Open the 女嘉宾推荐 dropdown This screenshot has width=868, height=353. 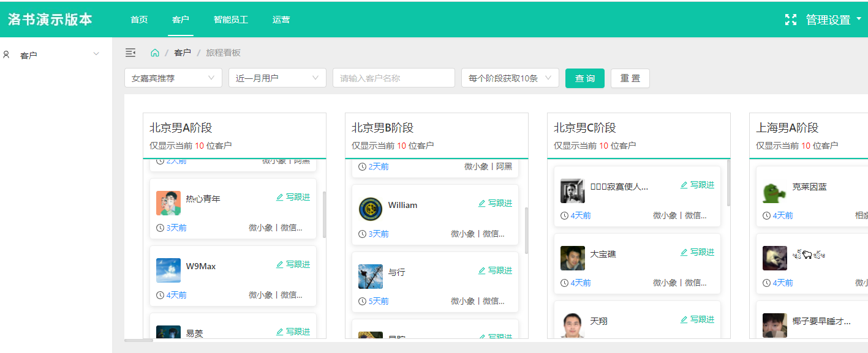coord(173,78)
